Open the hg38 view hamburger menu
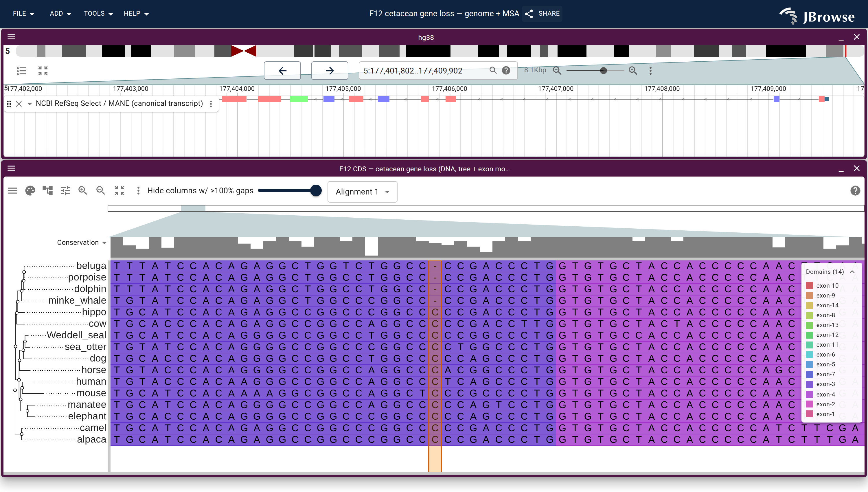This screenshot has height=492, width=868. [x=11, y=37]
